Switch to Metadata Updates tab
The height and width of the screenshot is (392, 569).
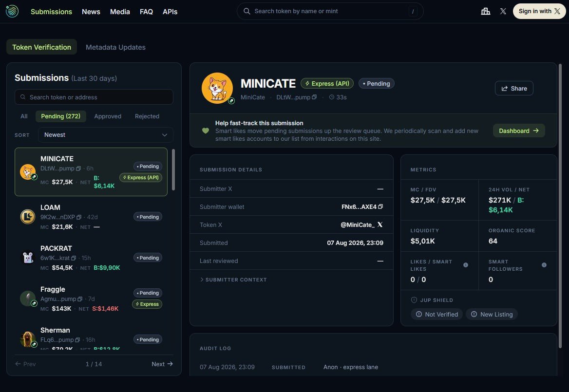[x=115, y=47]
